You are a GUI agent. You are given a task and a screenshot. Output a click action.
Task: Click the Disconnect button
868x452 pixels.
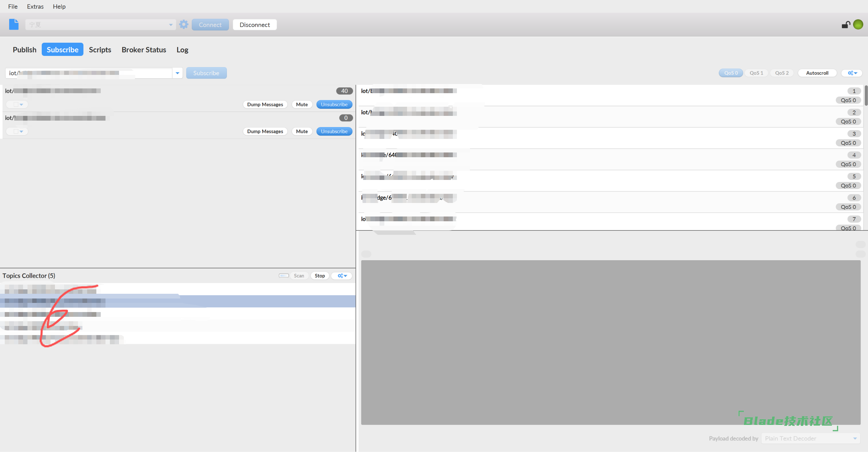tap(254, 25)
